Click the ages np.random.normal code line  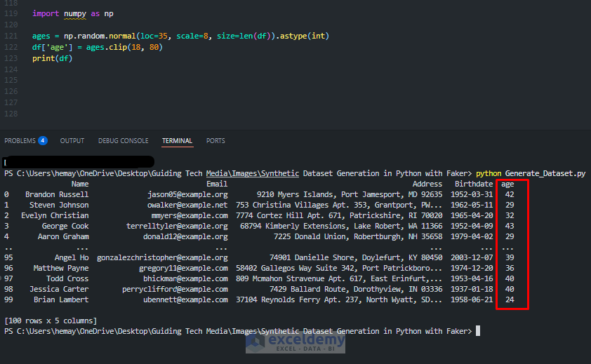click(x=180, y=36)
